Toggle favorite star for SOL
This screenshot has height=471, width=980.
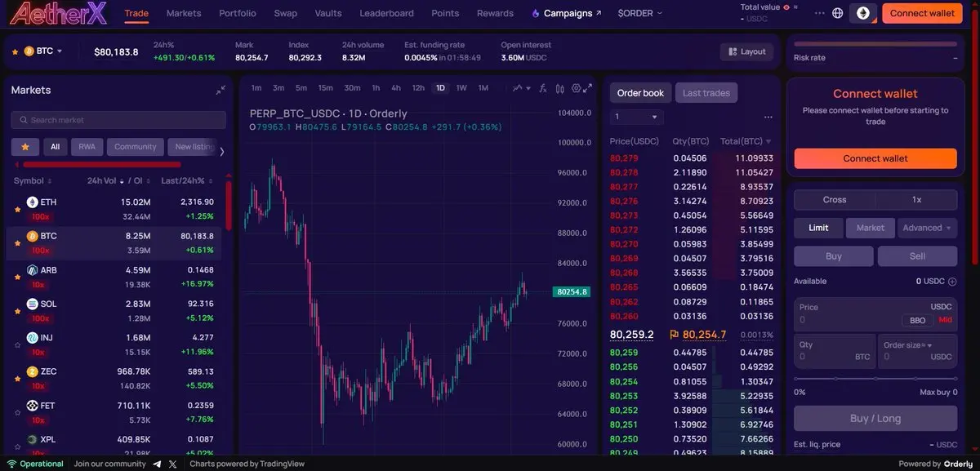tap(17, 311)
